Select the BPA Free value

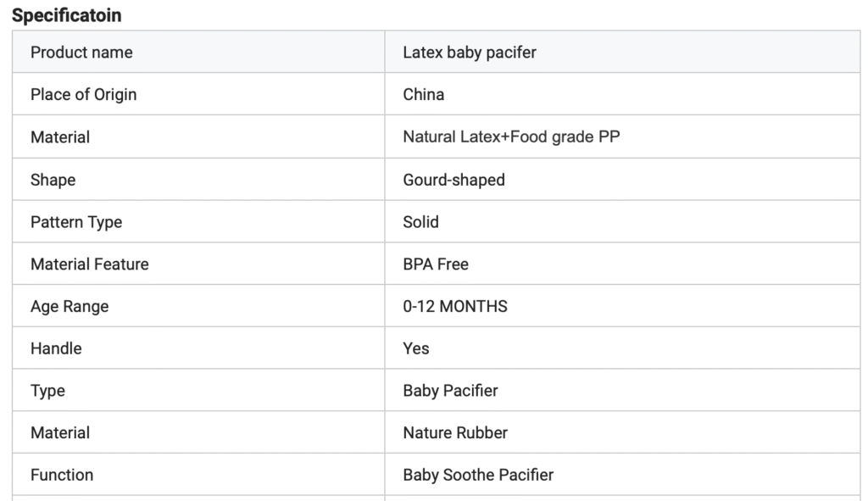tap(436, 264)
